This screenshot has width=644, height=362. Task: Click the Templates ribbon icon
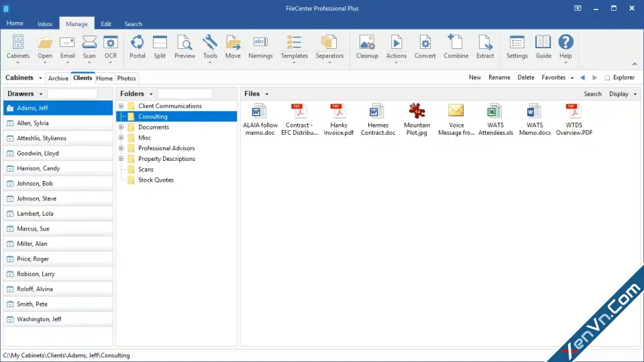pyautogui.click(x=294, y=47)
